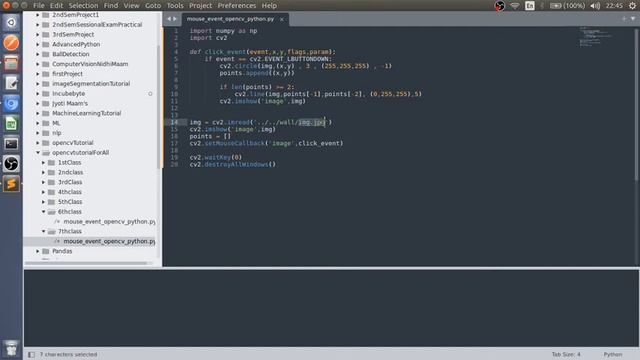The height and width of the screenshot is (360, 640).
Task: Launch the orange Postman icon in dock
Action: tap(11, 42)
